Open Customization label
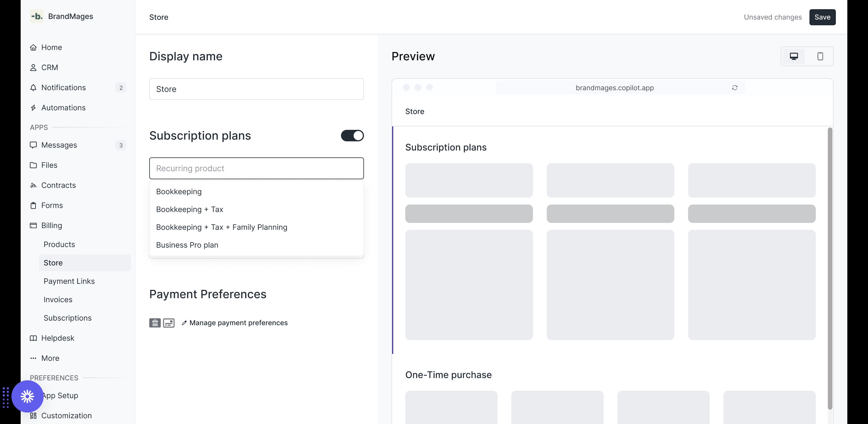868x424 pixels. tap(66, 416)
